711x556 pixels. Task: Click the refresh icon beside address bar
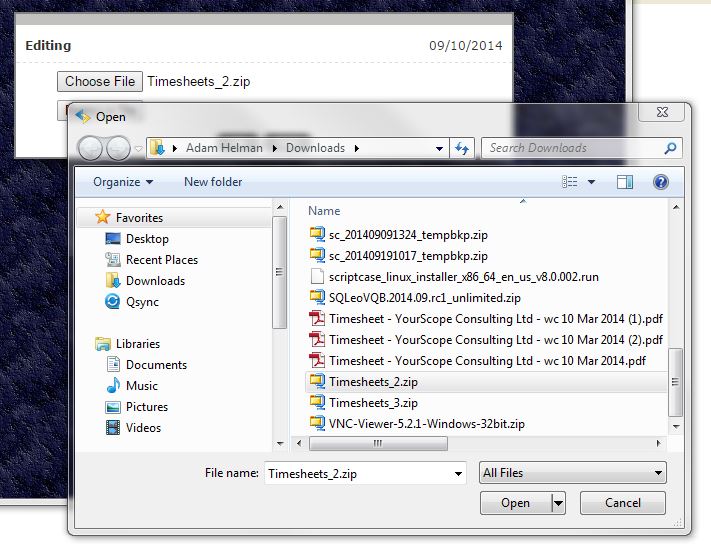tap(462, 148)
